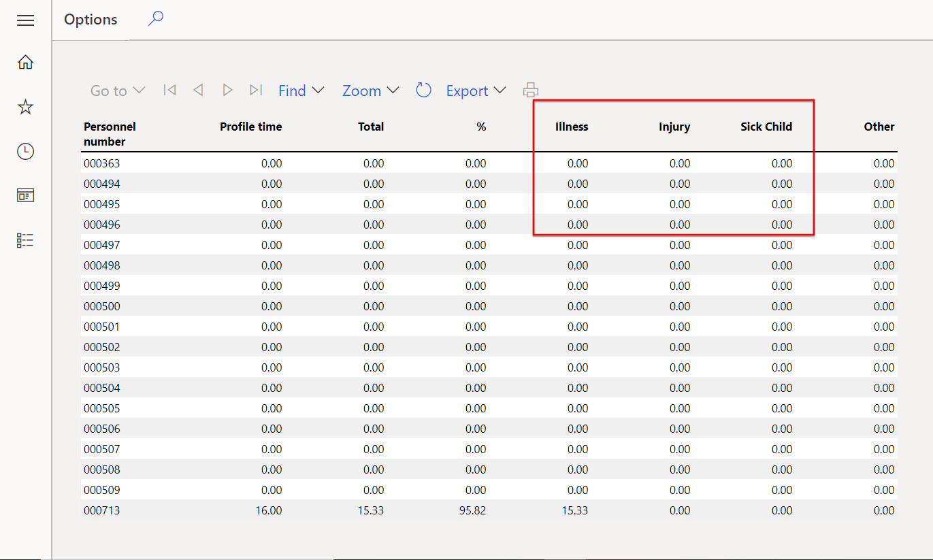933x560 pixels.
Task: Click the search magnifier beside Options
Action: 155,18
